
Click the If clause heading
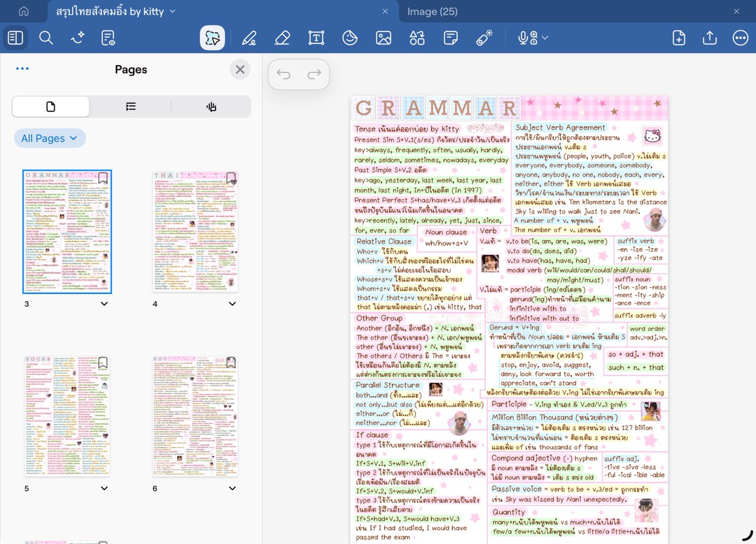pos(372,434)
